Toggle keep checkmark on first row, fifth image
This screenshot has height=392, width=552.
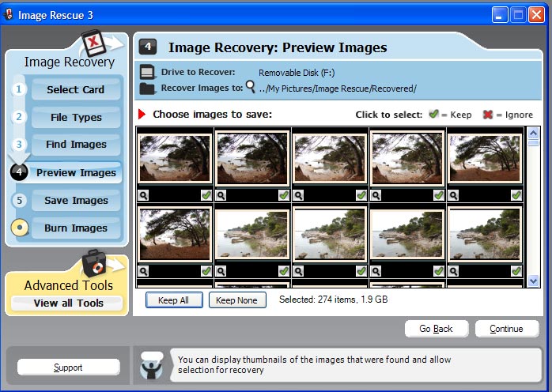coord(516,195)
